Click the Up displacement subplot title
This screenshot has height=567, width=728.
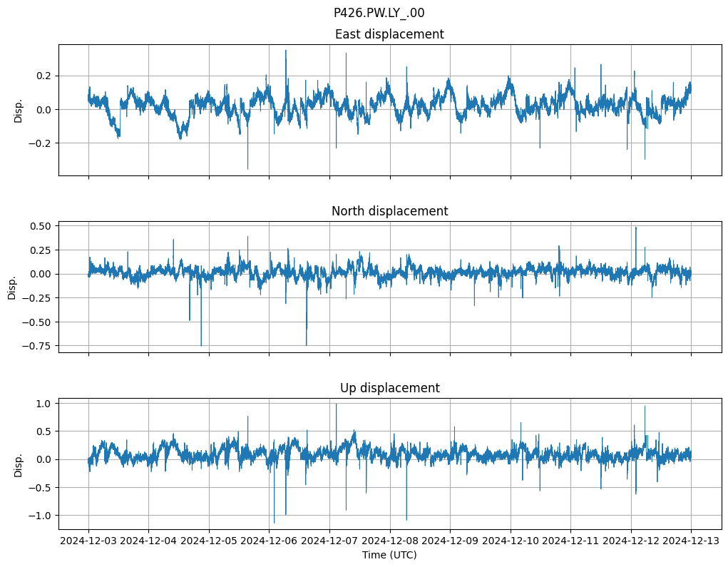[x=389, y=388]
